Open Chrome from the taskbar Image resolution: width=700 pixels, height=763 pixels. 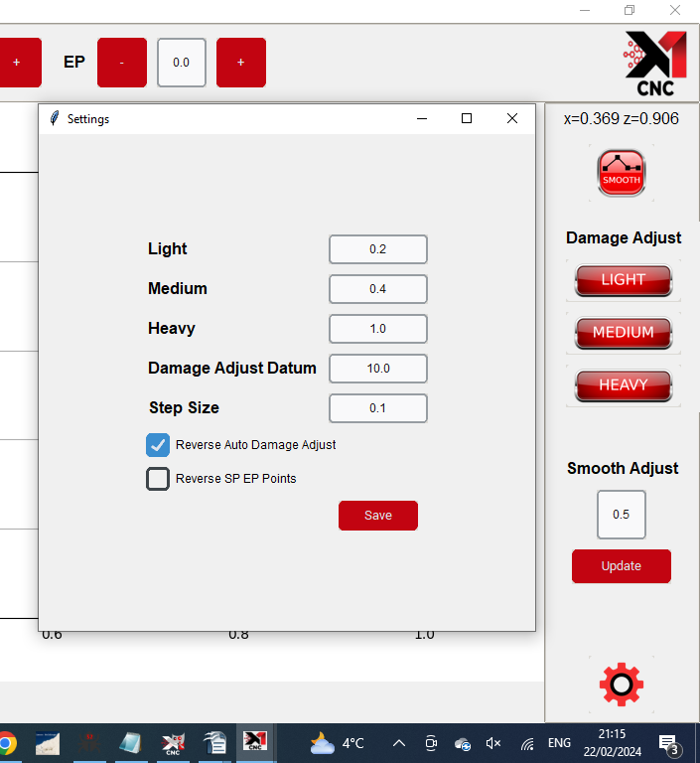click(x=7, y=743)
